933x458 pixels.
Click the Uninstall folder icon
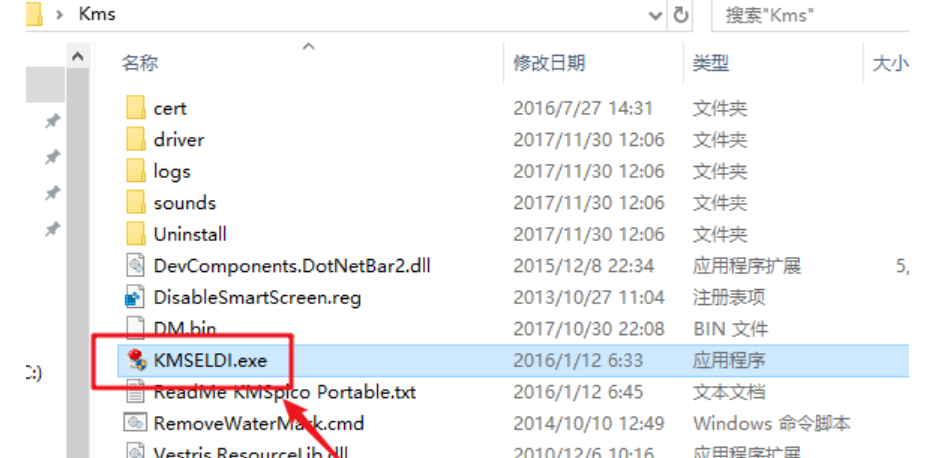[x=136, y=234]
